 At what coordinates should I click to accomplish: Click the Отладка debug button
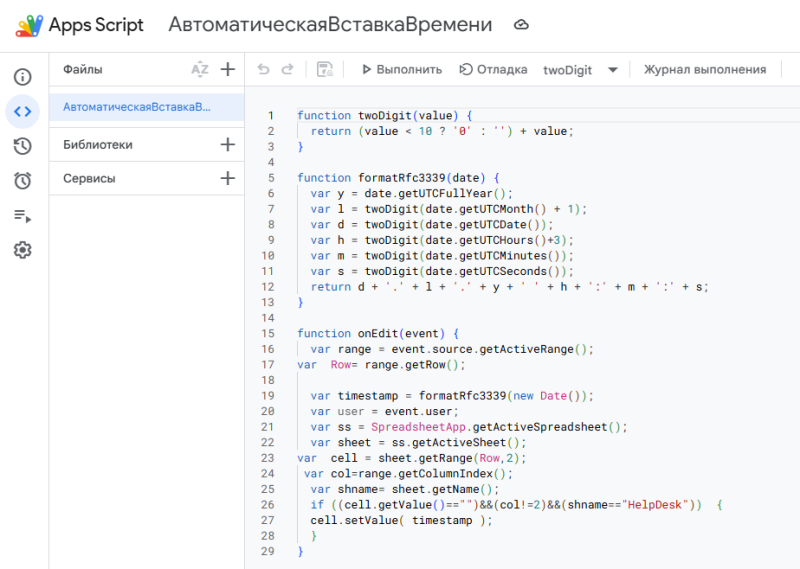[493, 69]
